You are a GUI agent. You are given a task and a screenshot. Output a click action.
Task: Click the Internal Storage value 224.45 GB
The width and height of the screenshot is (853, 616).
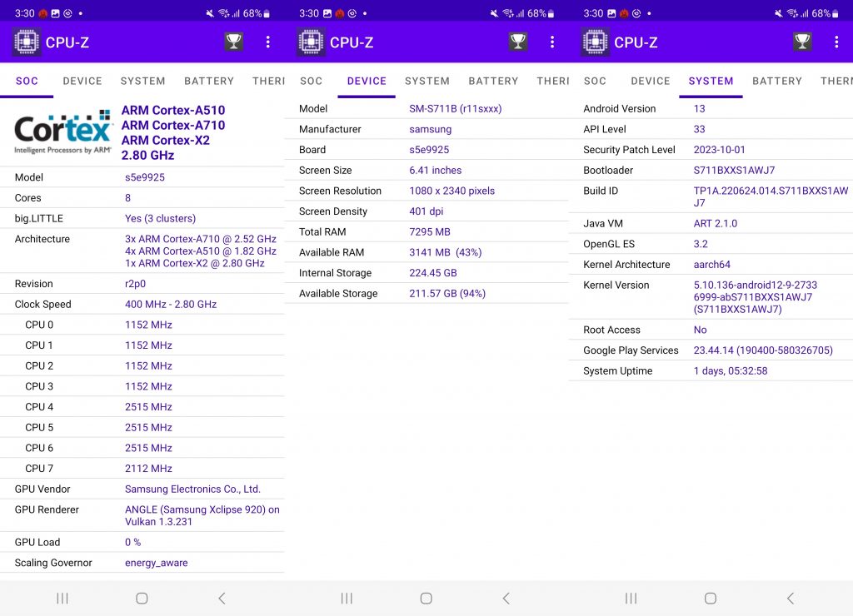click(x=433, y=273)
